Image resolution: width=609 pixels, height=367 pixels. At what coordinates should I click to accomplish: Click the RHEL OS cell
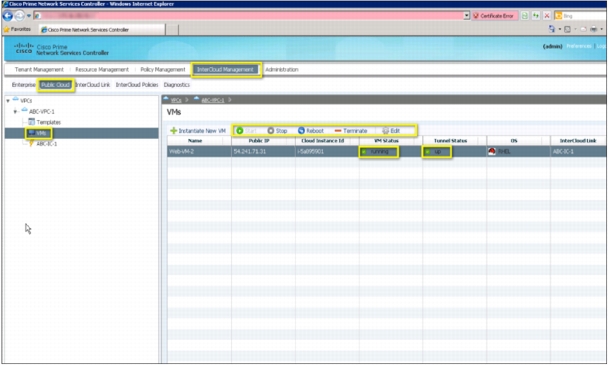coord(518,151)
